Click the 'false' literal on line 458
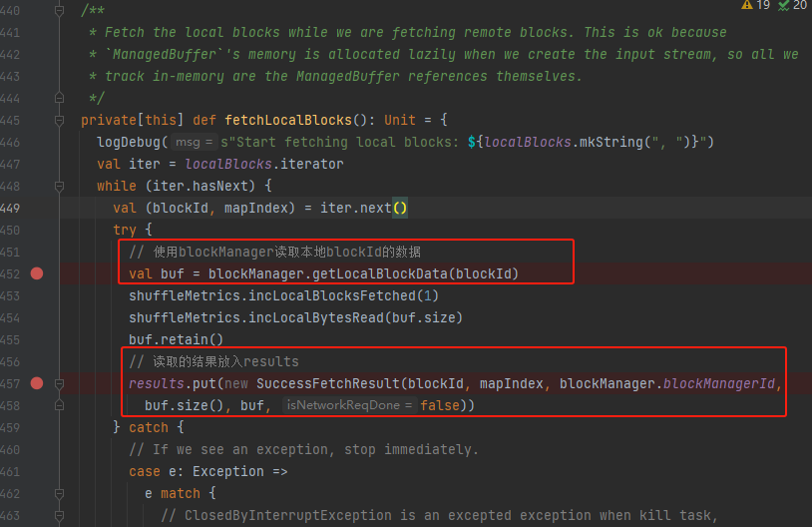 (440, 405)
